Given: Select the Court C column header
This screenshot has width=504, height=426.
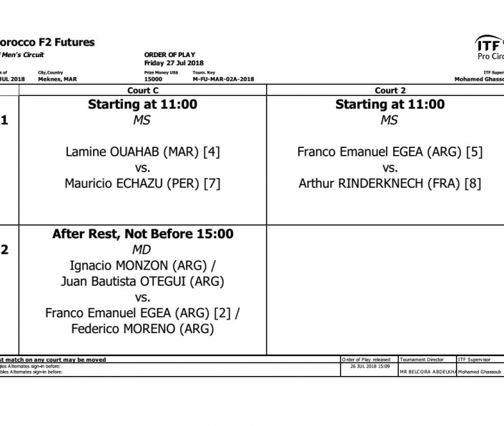Looking at the screenshot, I should pos(143,91).
